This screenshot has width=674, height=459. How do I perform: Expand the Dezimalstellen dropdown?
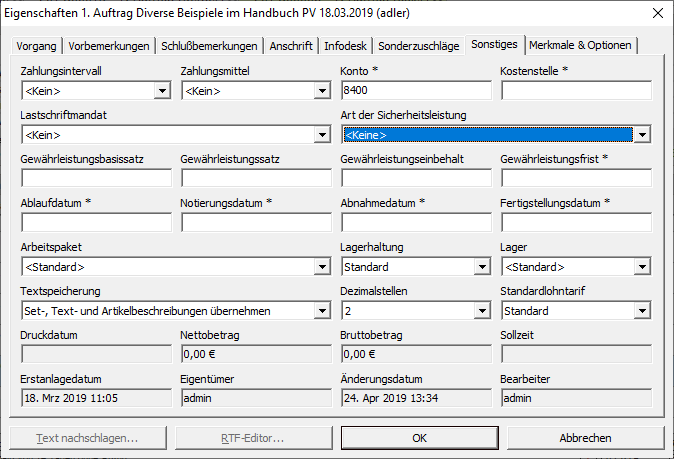(482, 311)
